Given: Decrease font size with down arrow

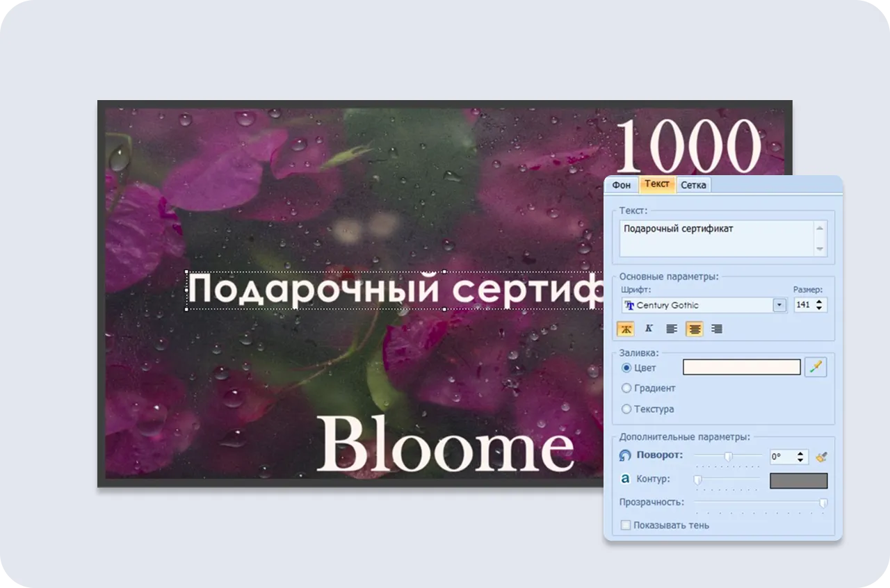Looking at the screenshot, I should (x=819, y=308).
